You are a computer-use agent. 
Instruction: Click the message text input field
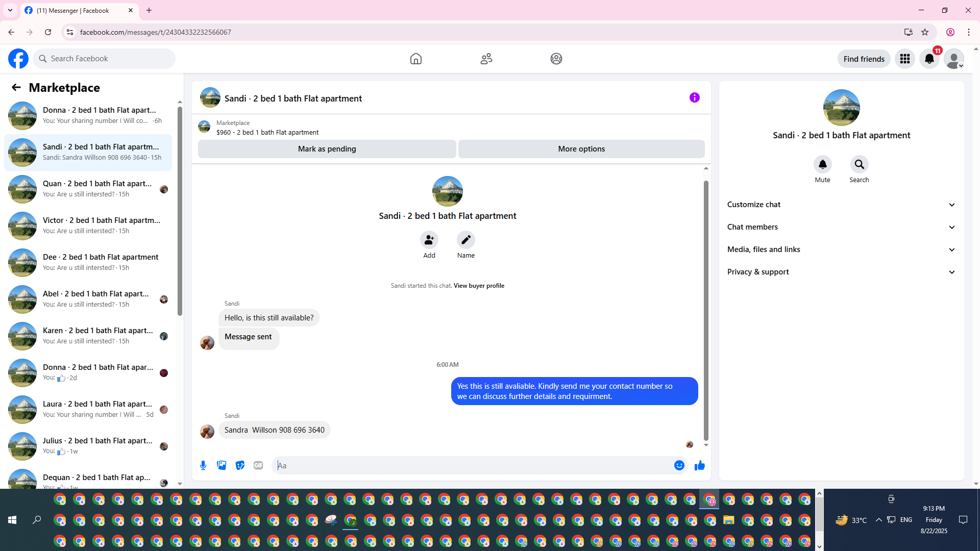[x=475, y=465]
